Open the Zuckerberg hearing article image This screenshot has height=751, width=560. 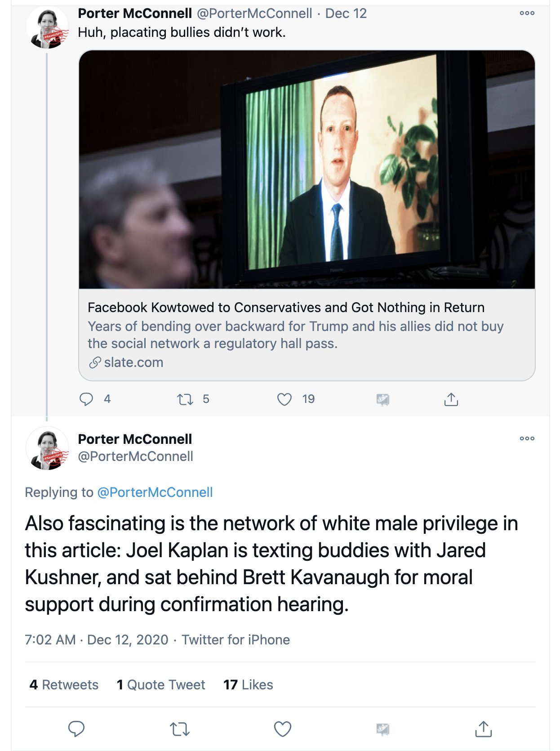tap(307, 170)
